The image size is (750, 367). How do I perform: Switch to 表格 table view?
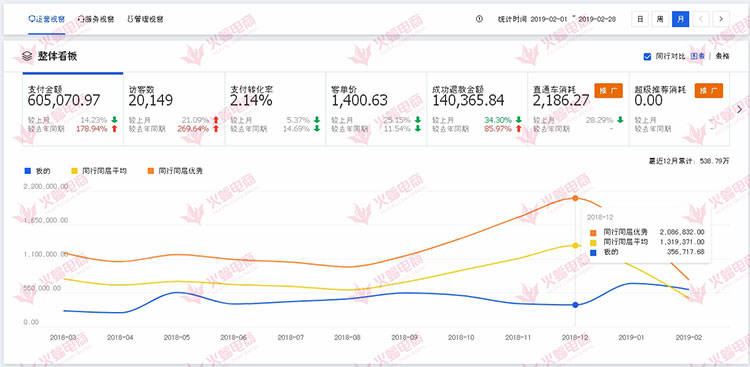click(722, 56)
